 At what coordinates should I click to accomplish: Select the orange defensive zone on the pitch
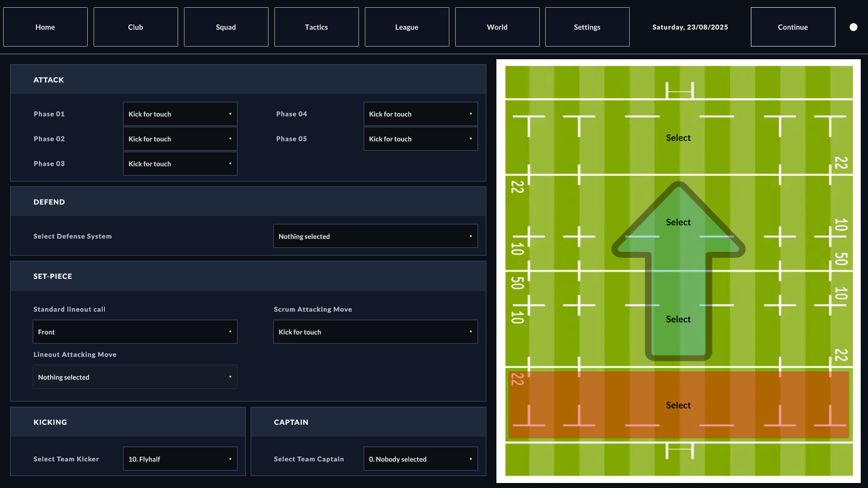pos(678,405)
